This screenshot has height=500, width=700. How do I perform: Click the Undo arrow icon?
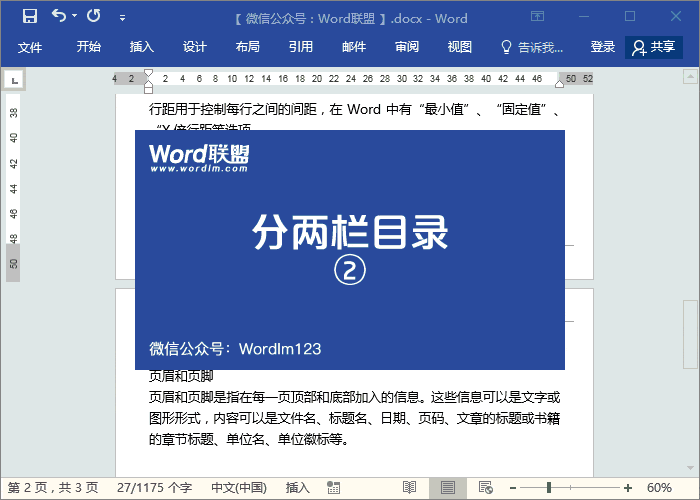[x=58, y=16]
